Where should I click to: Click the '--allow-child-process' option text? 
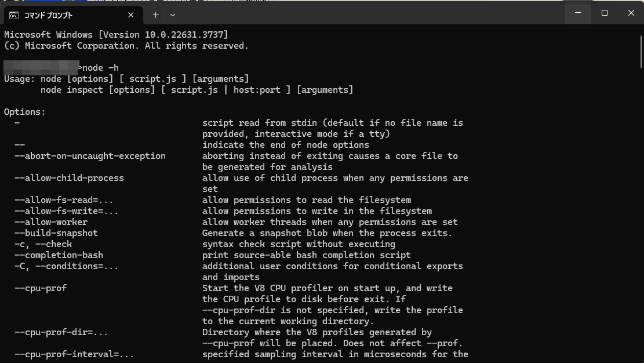(x=69, y=178)
